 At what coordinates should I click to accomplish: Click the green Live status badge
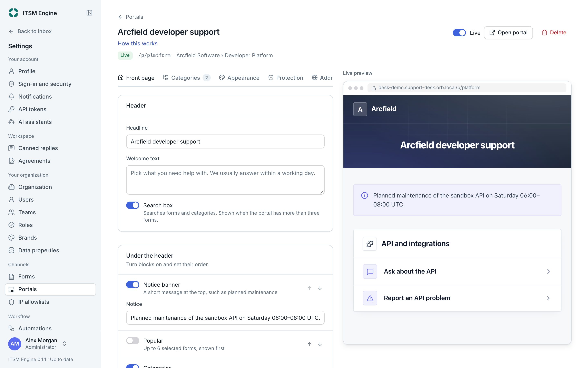(125, 55)
